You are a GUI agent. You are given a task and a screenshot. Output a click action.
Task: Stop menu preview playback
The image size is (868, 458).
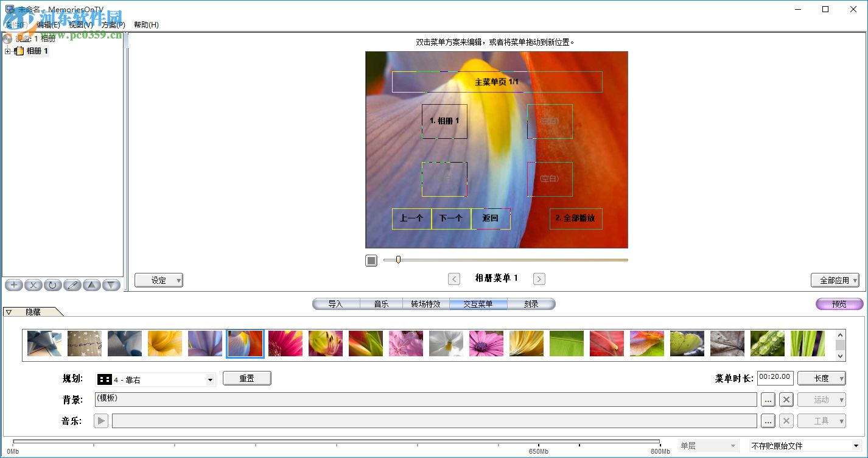tap(371, 261)
